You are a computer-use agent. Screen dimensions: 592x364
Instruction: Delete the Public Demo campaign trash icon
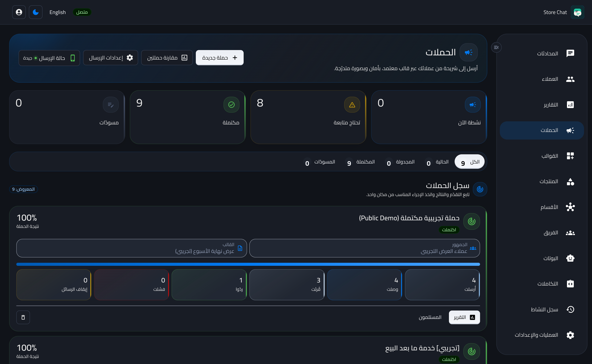click(x=23, y=317)
